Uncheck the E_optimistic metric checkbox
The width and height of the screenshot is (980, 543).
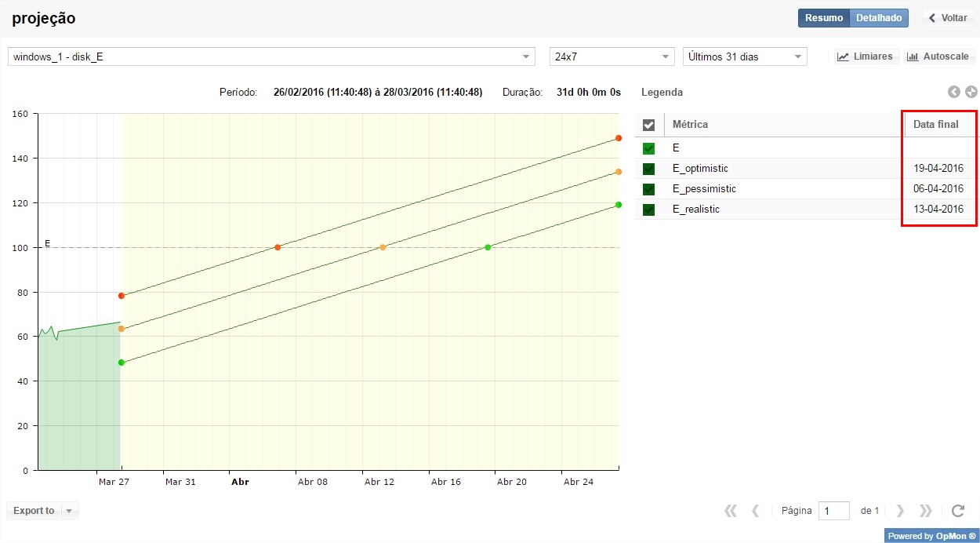click(x=648, y=169)
